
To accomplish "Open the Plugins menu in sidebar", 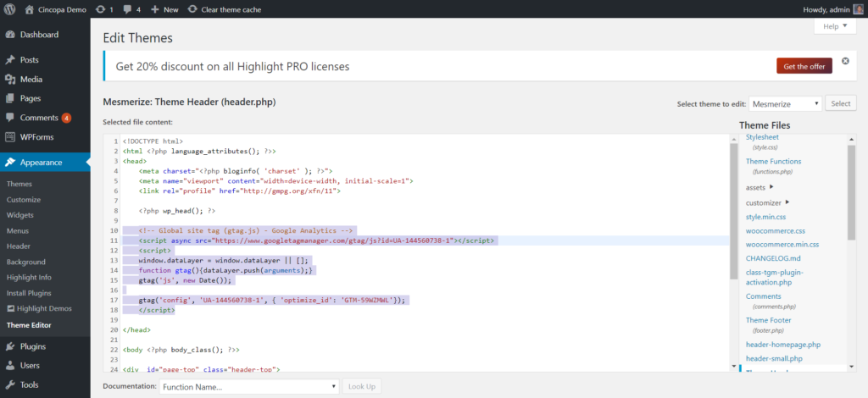I will [34, 346].
